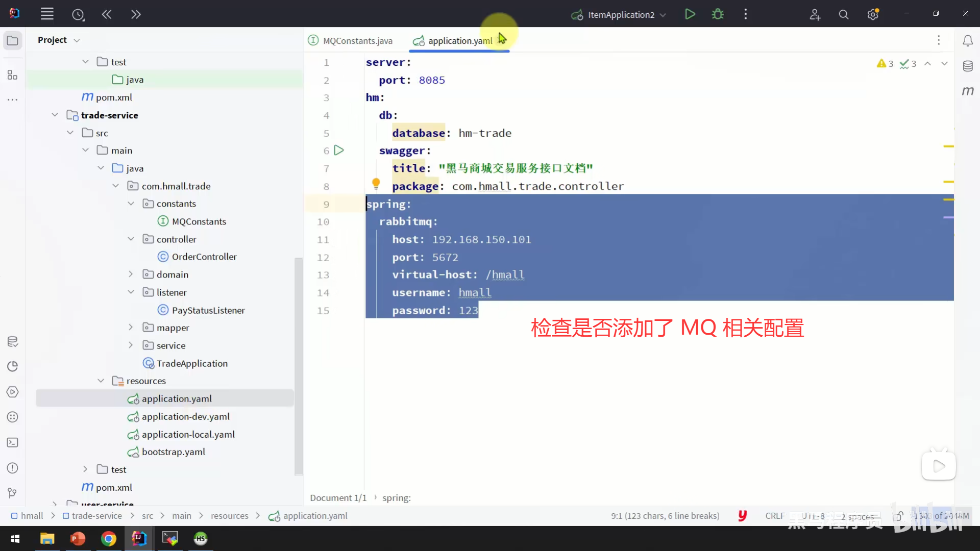Open the Database tool on the right sidebar

tap(968, 66)
